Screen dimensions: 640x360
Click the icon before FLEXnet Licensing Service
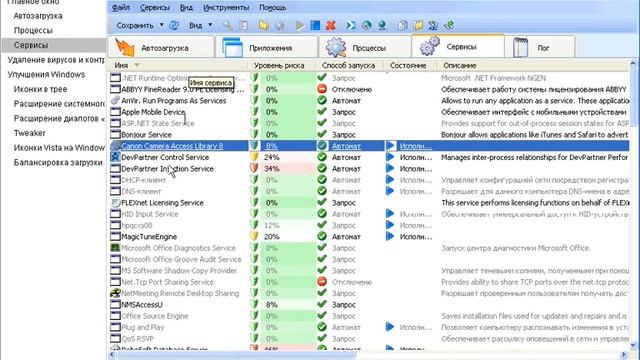coord(115,202)
